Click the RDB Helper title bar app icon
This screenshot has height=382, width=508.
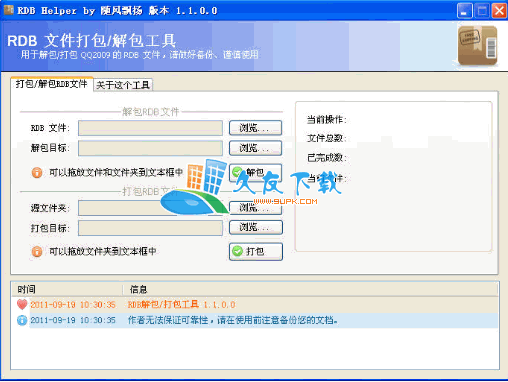pyautogui.click(x=8, y=10)
